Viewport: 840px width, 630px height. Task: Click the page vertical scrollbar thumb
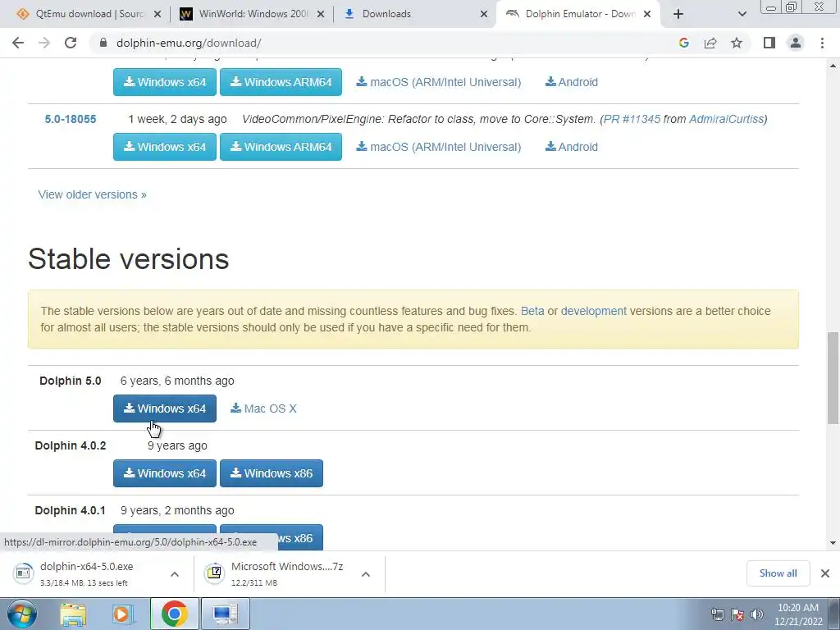[833, 377]
